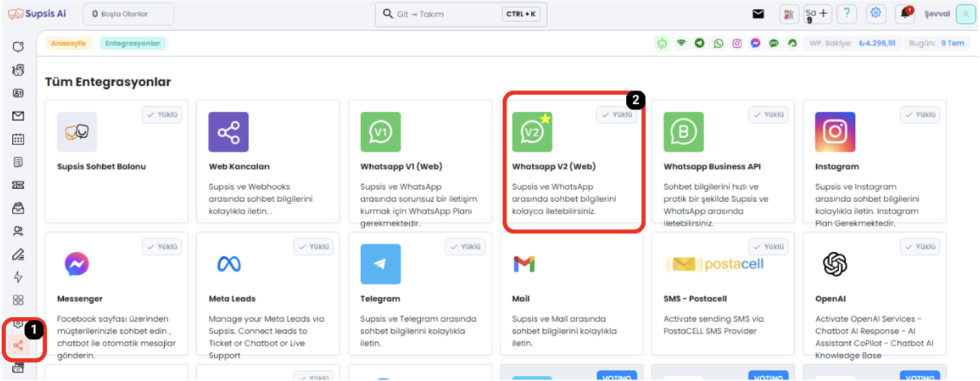Viewport: 980px width, 381px height.
Task: Click the Web Kancaları card title
Action: click(x=239, y=166)
